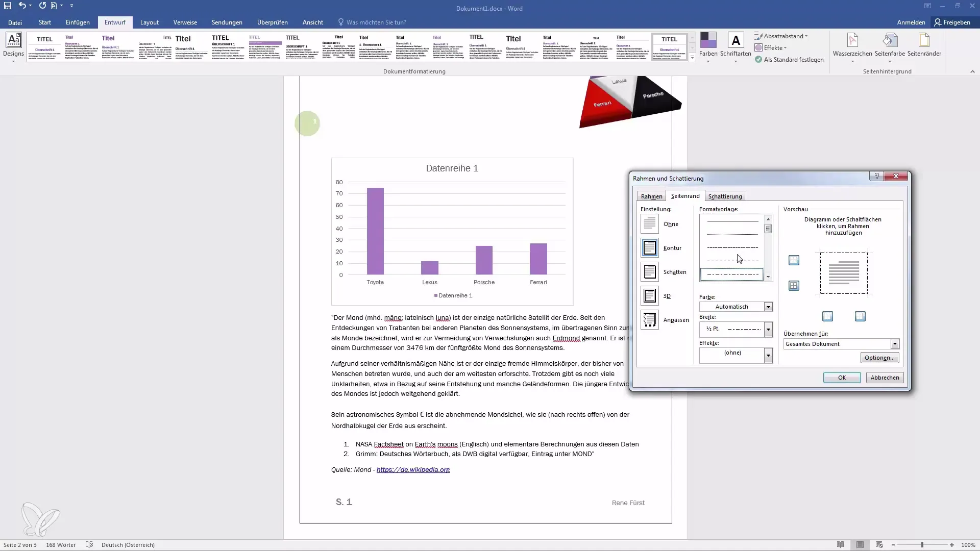Click the Save icon in quick access toolbar
The image size is (980, 551).
8,6
